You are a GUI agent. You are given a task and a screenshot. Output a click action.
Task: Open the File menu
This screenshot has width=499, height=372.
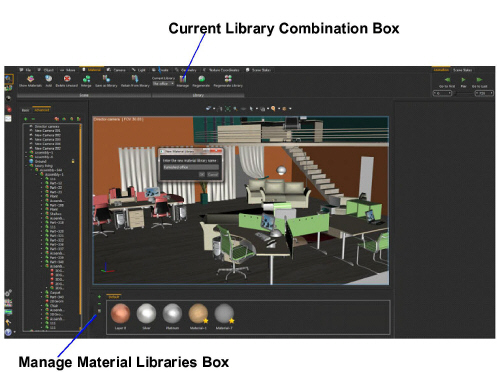[26, 70]
